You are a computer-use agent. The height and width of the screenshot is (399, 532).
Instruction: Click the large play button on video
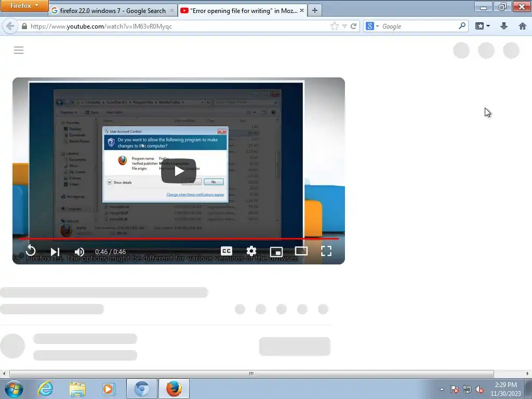pos(179,171)
